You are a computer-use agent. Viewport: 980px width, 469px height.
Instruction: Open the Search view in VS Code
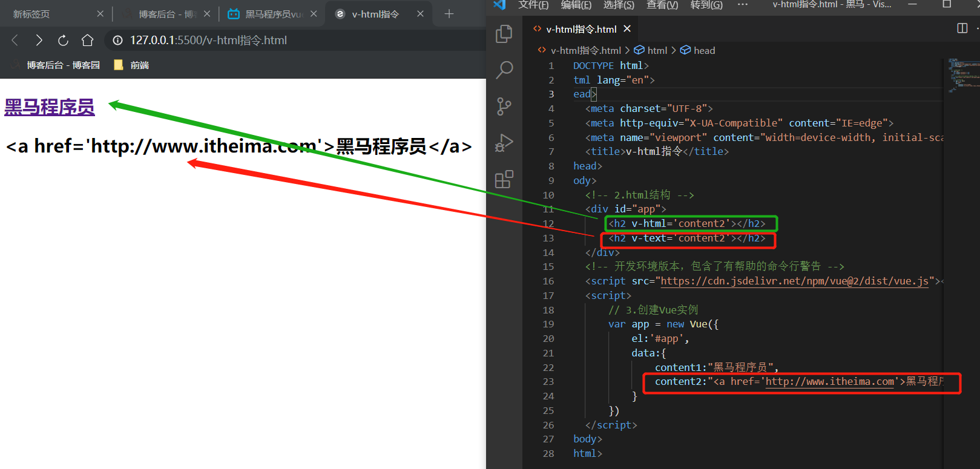coord(504,70)
